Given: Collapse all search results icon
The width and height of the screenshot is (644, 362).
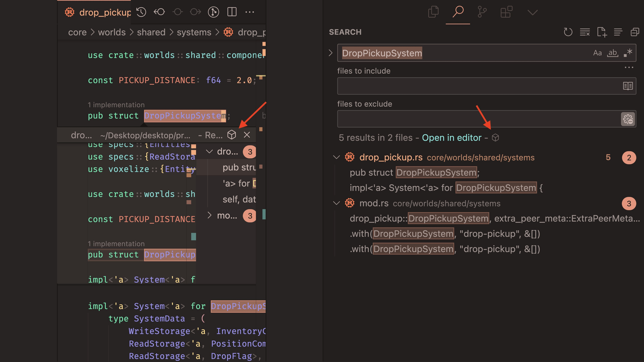Looking at the screenshot, I should pyautogui.click(x=635, y=32).
